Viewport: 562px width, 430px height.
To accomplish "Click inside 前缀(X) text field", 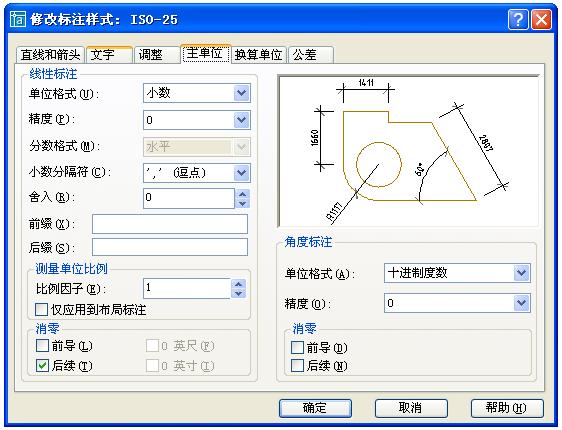I will point(170,224).
